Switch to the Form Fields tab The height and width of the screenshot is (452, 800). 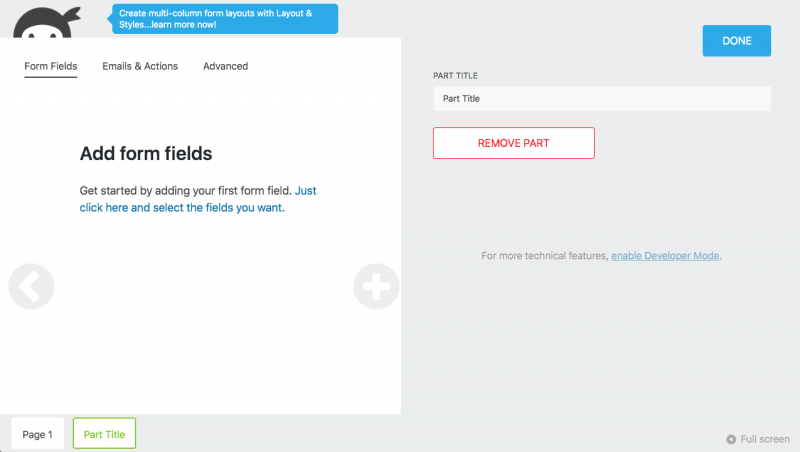[50, 66]
